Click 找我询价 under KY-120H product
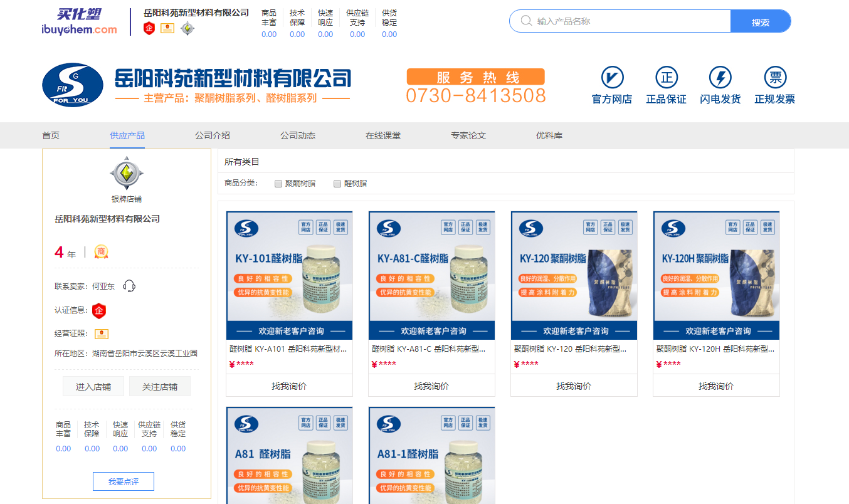Viewport: 849px width, 504px height. coord(716,386)
